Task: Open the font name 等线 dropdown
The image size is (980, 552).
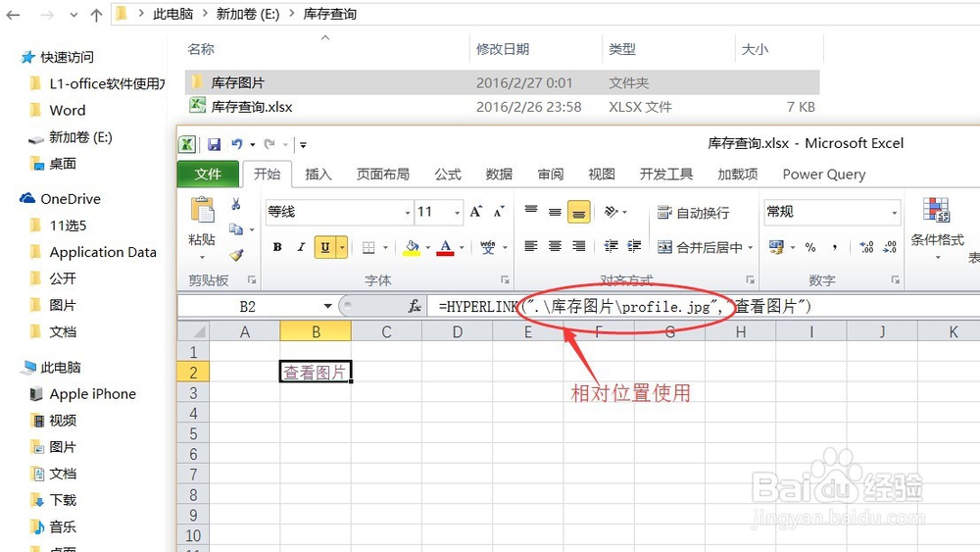Action: pos(408,213)
